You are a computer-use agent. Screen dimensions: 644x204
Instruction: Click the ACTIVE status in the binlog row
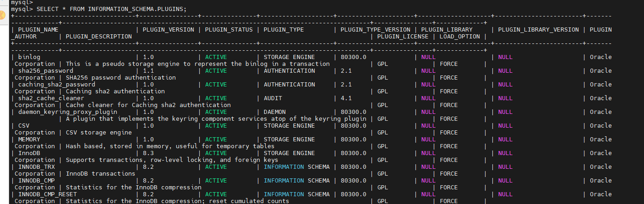(216, 57)
